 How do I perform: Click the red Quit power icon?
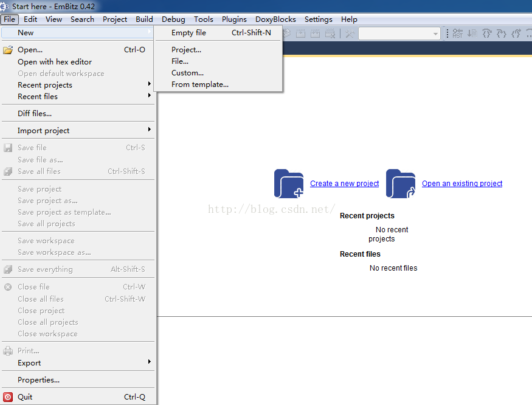(8, 397)
